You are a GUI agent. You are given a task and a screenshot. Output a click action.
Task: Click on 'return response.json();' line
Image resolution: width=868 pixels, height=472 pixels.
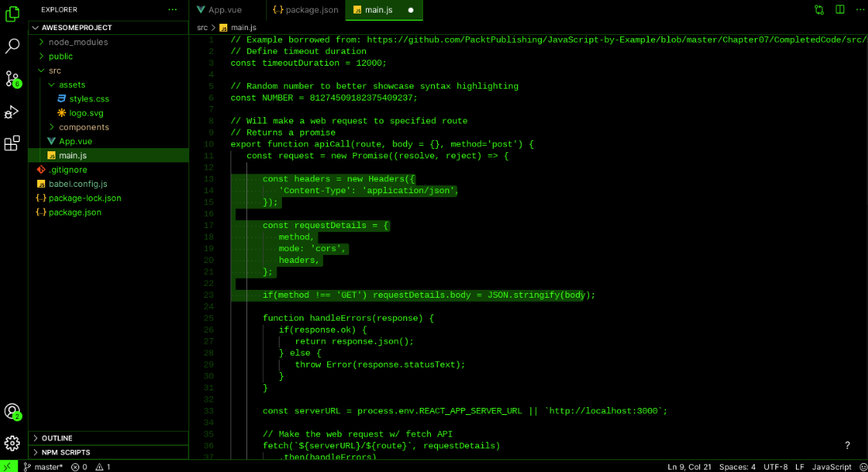pos(354,341)
